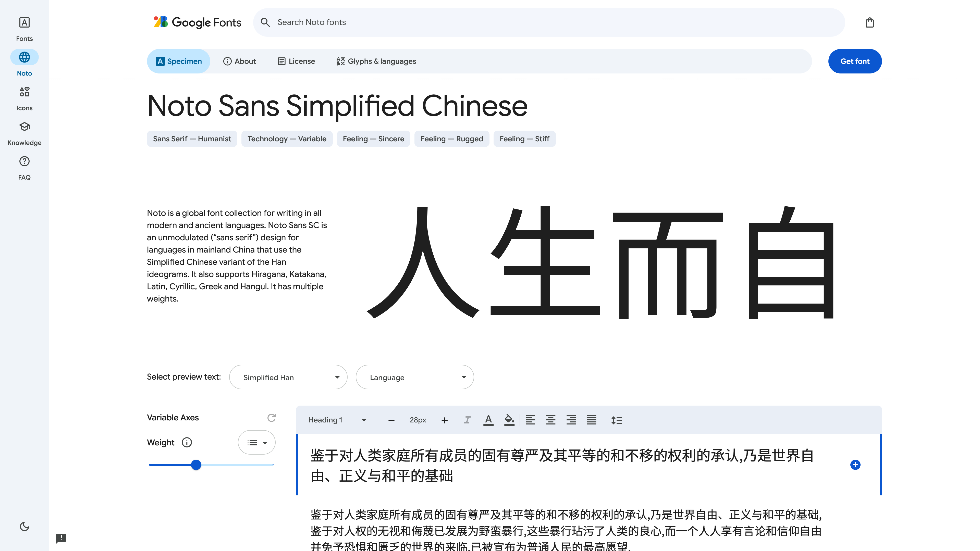Toggle italic formatting

(467, 420)
